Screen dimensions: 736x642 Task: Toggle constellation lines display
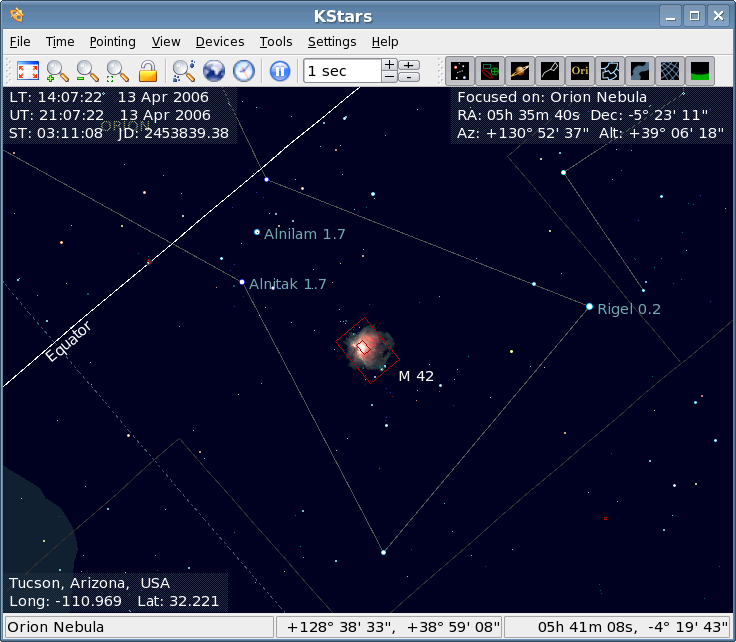tap(550, 71)
